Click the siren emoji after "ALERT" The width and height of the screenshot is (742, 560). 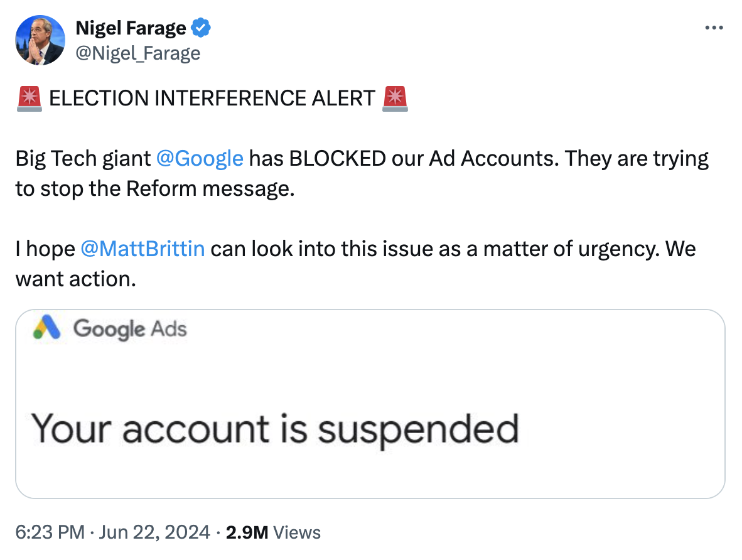click(x=395, y=98)
